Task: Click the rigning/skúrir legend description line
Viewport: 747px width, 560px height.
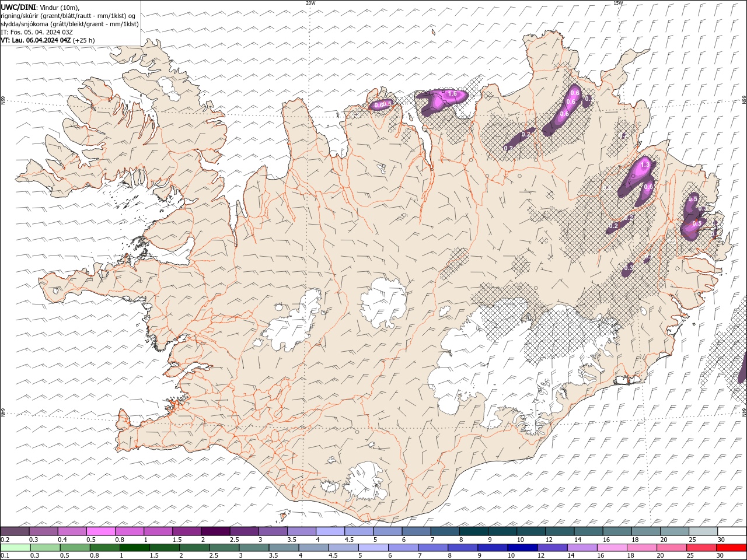Action: coord(68,16)
